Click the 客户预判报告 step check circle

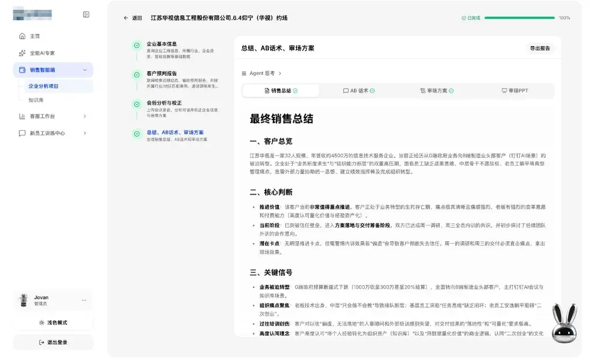click(137, 75)
